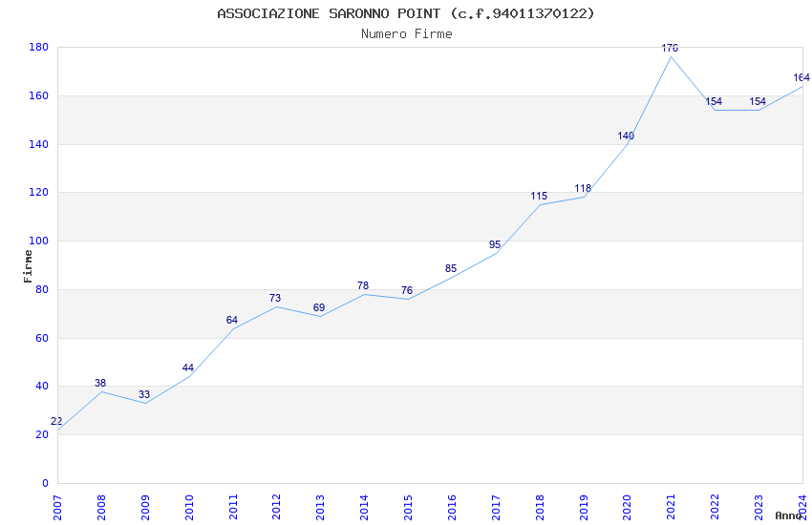Screen dimensions: 812x525
Task: Click the x-axis year 2017
Action: coord(496,507)
